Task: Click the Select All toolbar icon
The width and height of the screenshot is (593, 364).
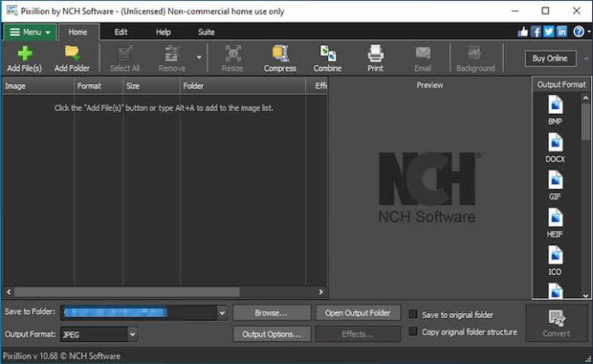Action: coord(125,59)
